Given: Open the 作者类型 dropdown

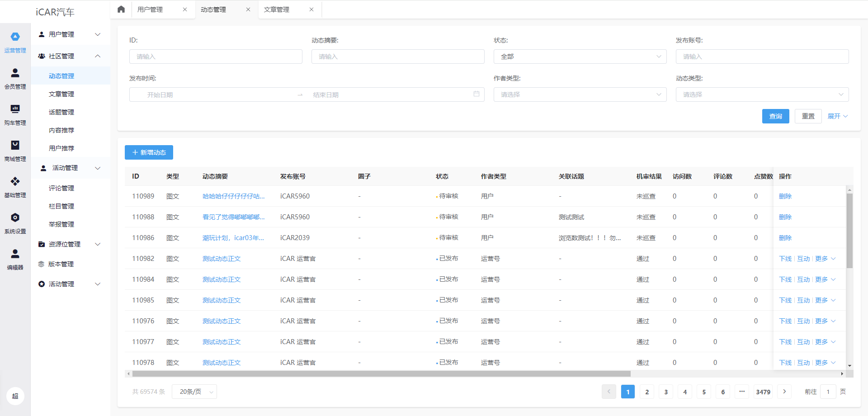Looking at the screenshot, I should [x=580, y=95].
